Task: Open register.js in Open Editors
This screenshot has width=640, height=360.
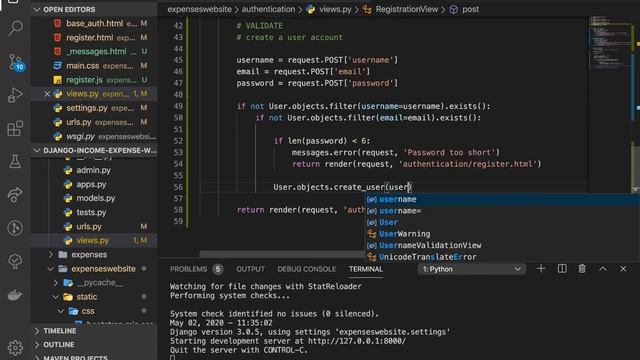Action: point(94,80)
